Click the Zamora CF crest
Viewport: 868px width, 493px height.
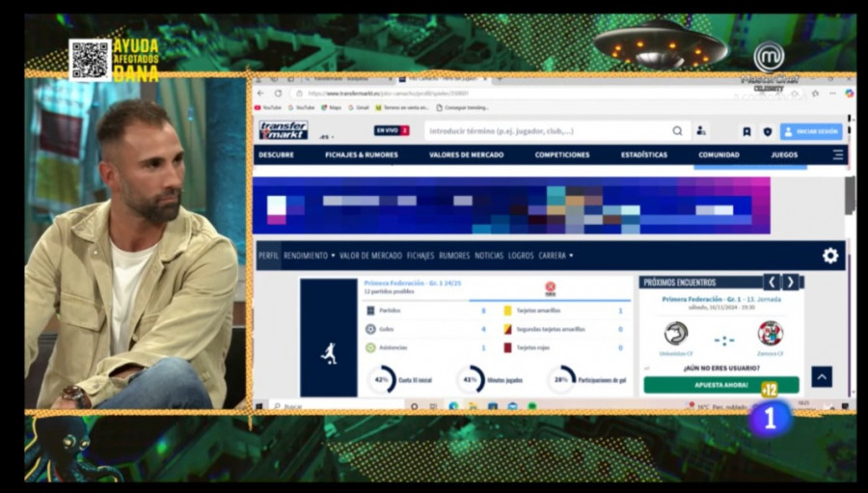pos(770,334)
